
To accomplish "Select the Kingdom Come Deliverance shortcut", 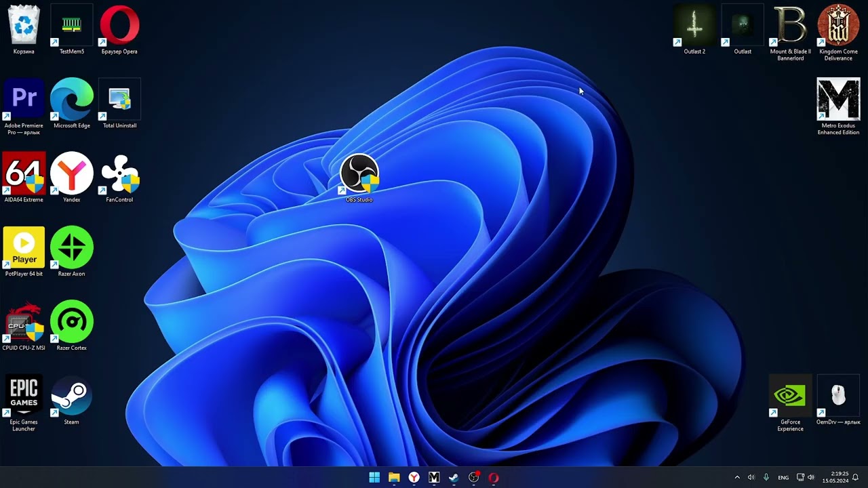I will pos(838,33).
